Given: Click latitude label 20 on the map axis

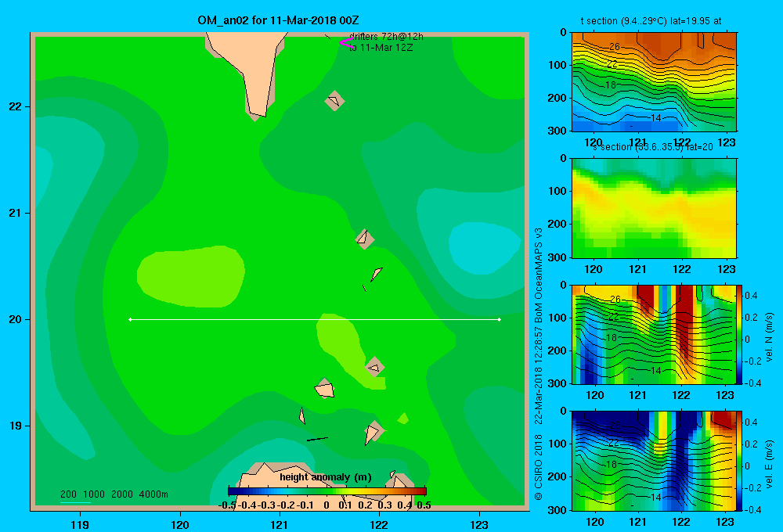Looking at the screenshot, I should point(16,319).
